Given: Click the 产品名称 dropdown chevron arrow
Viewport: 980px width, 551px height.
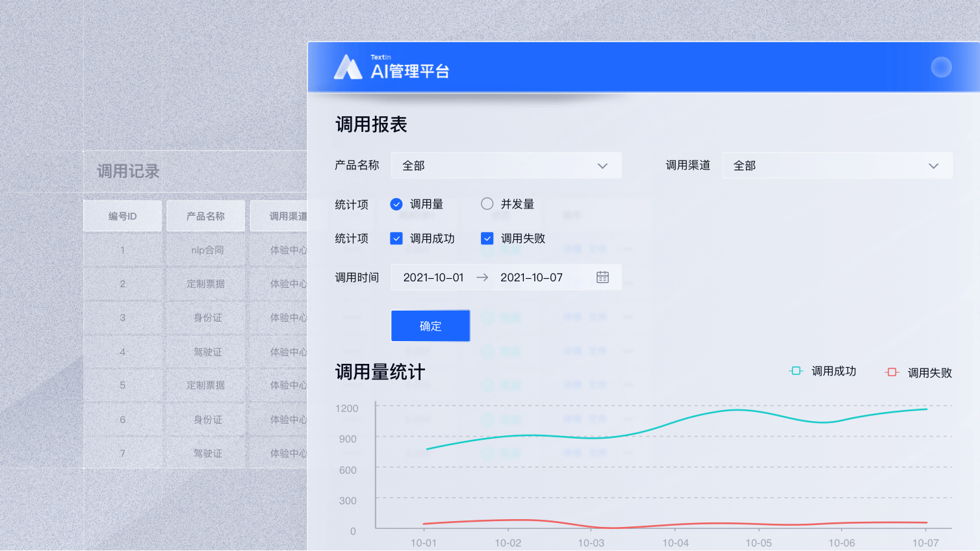Looking at the screenshot, I should click(602, 166).
